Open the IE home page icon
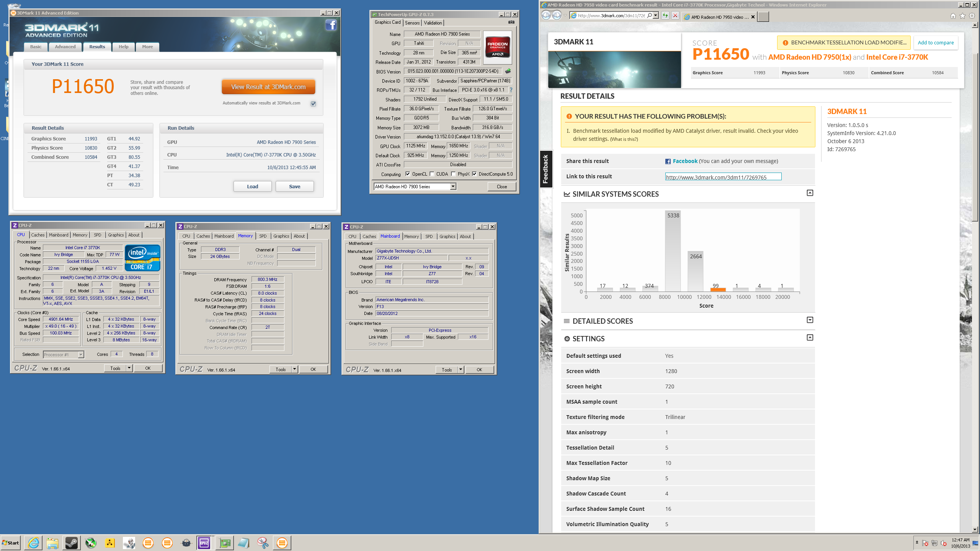980x551 pixels. (953, 16)
